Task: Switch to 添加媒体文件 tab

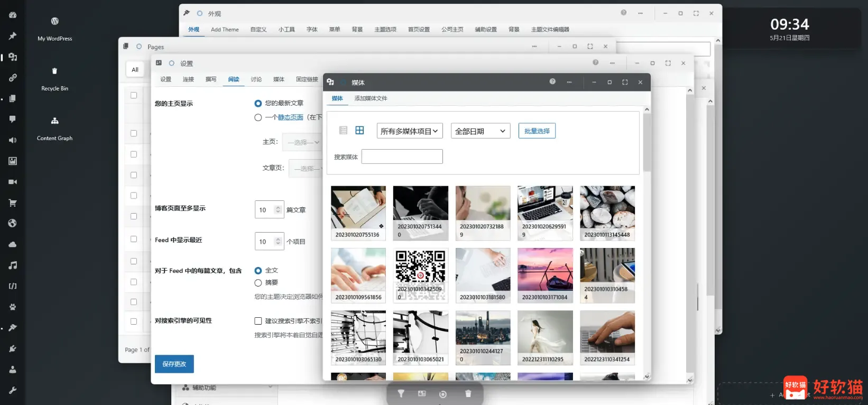Action: 371,98
